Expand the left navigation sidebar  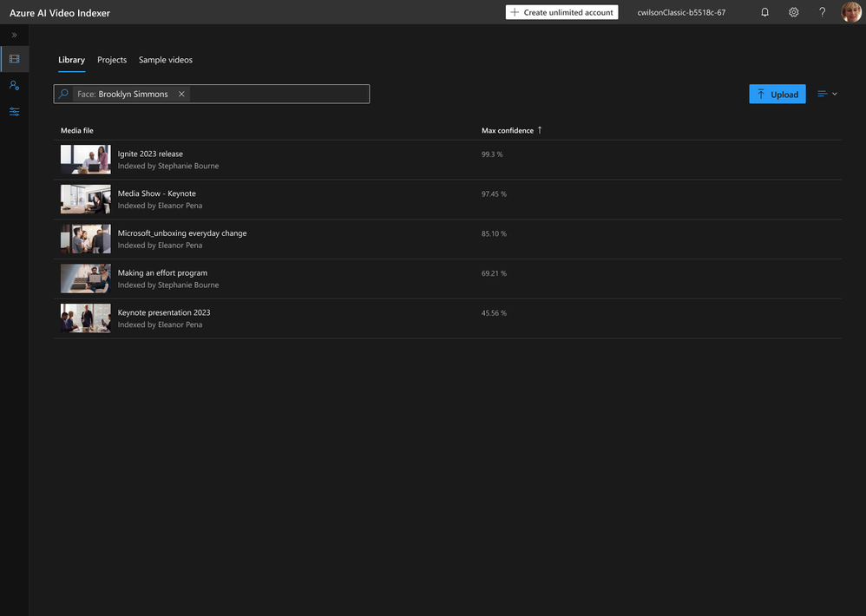coord(15,35)
